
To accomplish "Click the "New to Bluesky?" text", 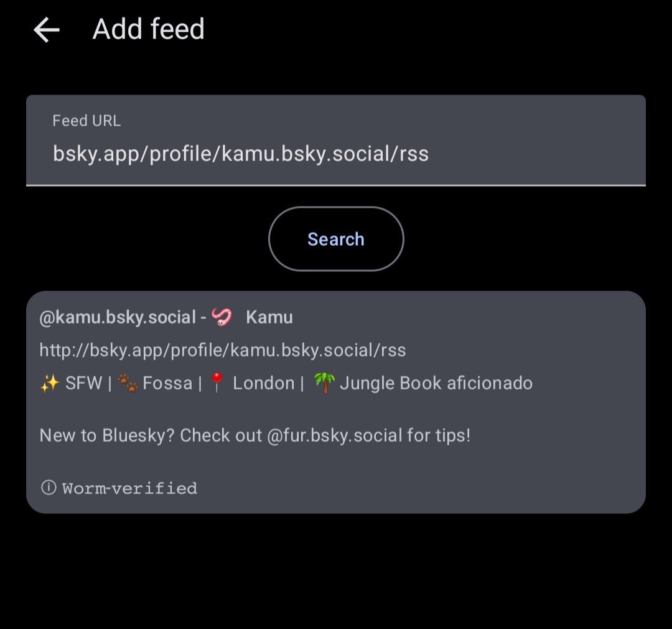I will pos(107,436).
